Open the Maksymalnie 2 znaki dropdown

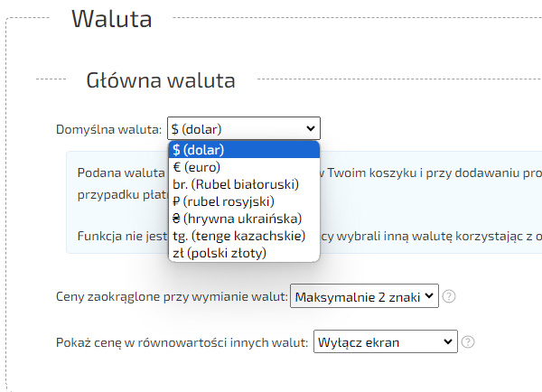[364, 295]
